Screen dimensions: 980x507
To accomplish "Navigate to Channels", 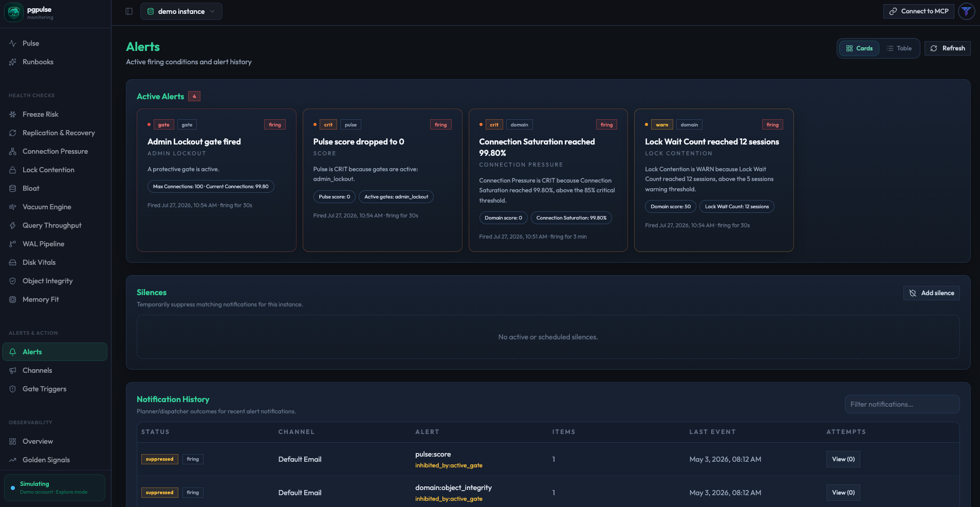I will pyautogui.click(x=56, y=370).
